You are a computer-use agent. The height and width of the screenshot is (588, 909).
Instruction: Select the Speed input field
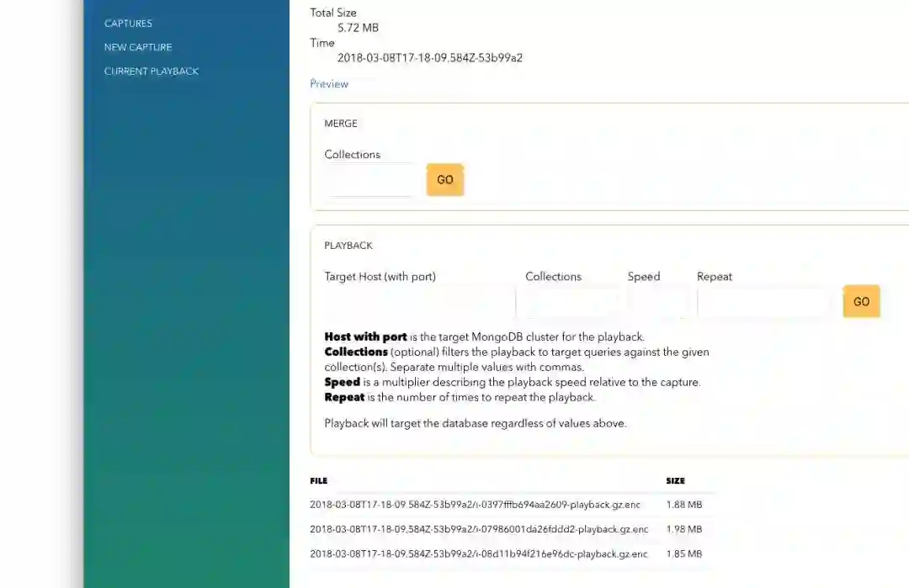point(657,302)
